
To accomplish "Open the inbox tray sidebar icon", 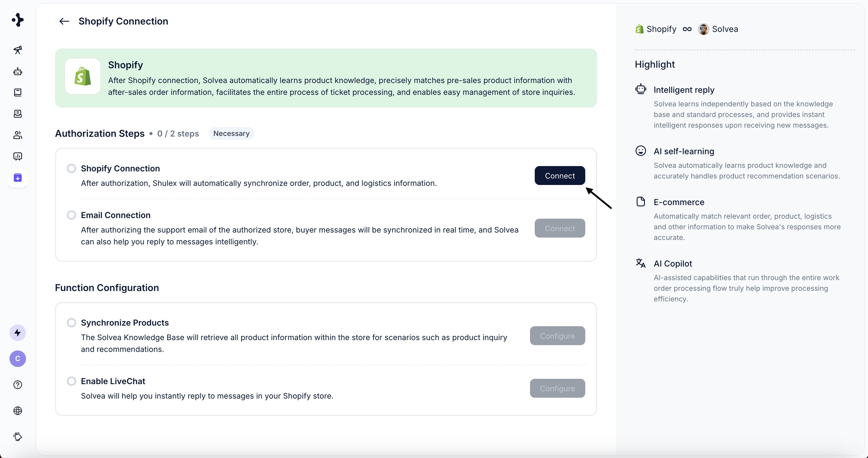I will (17, 114).
